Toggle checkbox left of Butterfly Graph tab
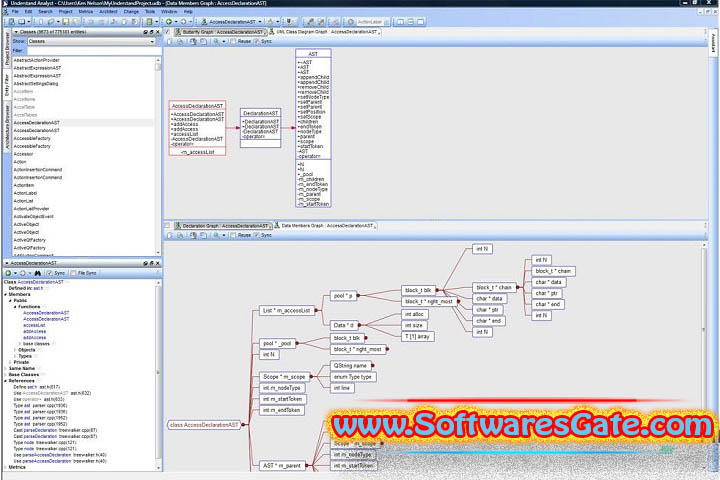Image resolution: width=720 pixels, height=480 pixels. [x=168, y=32]
